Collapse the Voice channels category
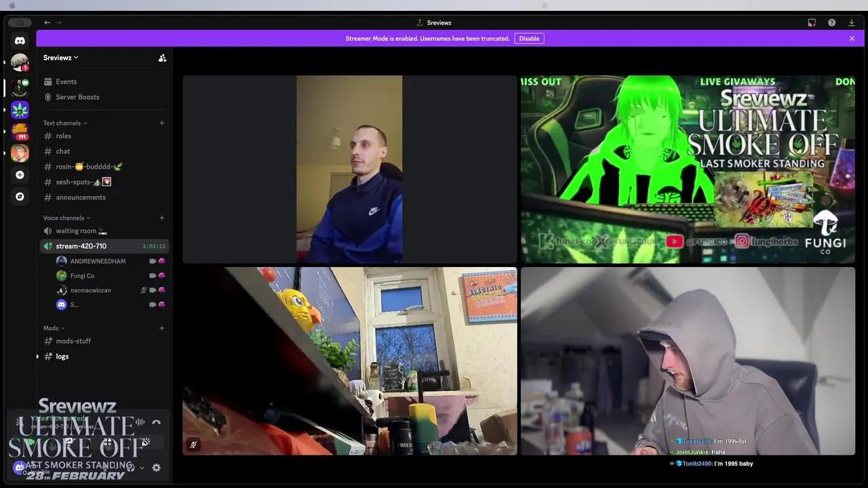 click(x=67, y=218)
